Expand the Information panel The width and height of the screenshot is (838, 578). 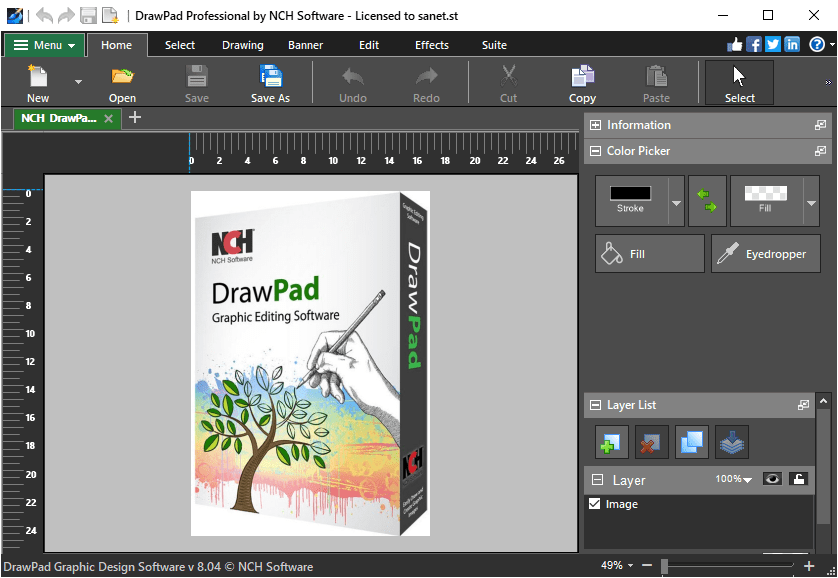tap(595, 125)
